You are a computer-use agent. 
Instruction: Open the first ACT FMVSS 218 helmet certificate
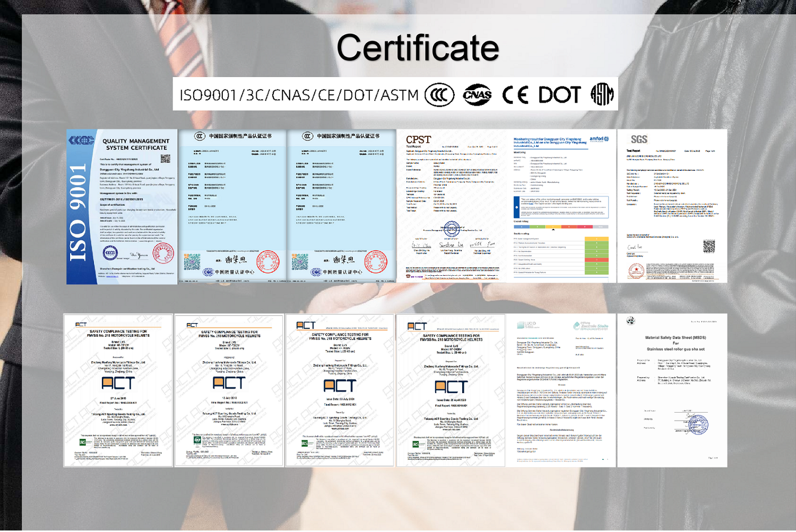(118, 390)
